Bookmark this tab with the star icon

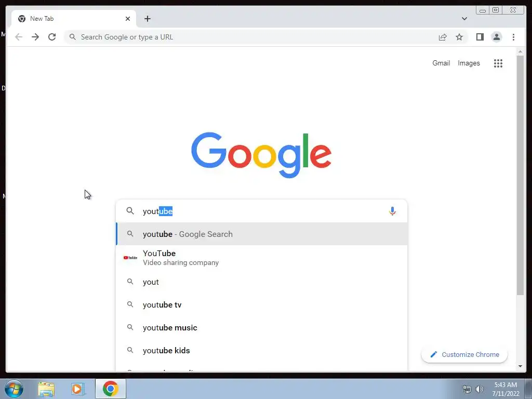pos(459,37)
